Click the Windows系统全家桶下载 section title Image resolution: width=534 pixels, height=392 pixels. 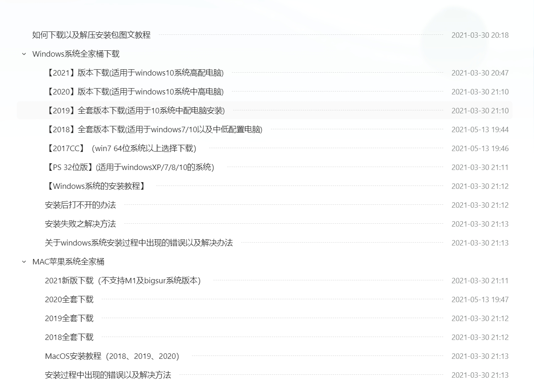click(76, 54)
